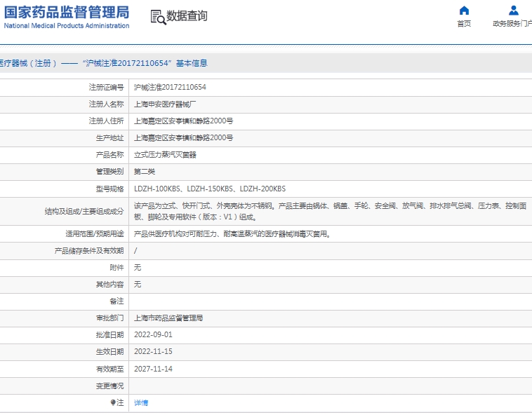This screenshot has height=415, width=532.
Task: Click effective date 2022-11-15
Action: (x=153, y=352)
